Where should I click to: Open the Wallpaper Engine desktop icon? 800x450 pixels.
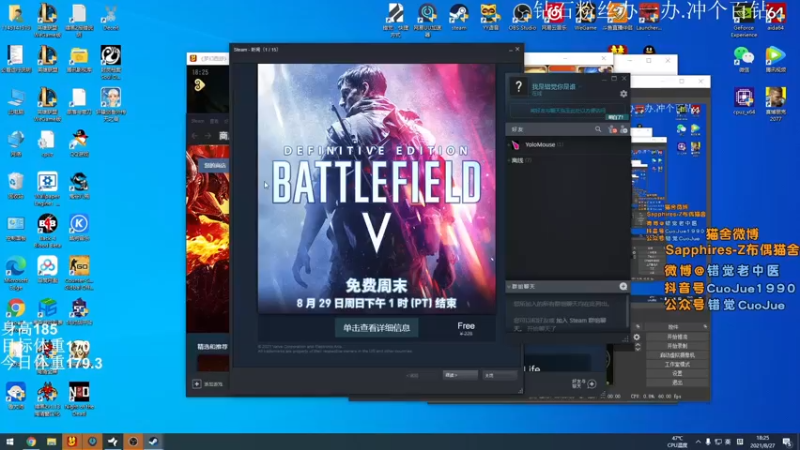click(47, 189)
